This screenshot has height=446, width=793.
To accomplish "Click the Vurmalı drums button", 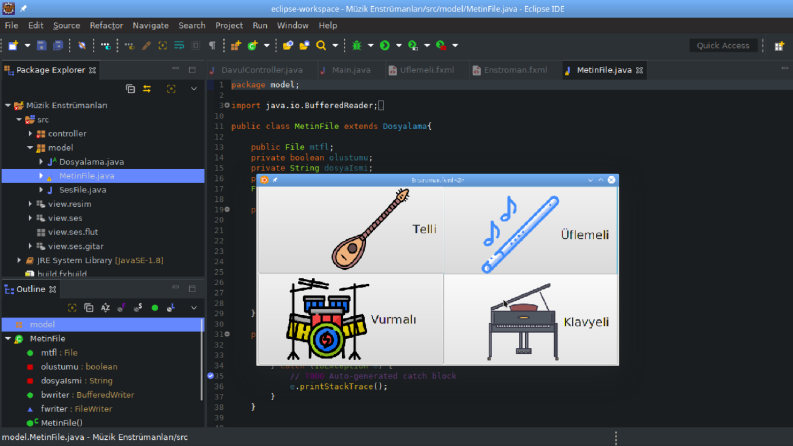I will coord(350,319).
